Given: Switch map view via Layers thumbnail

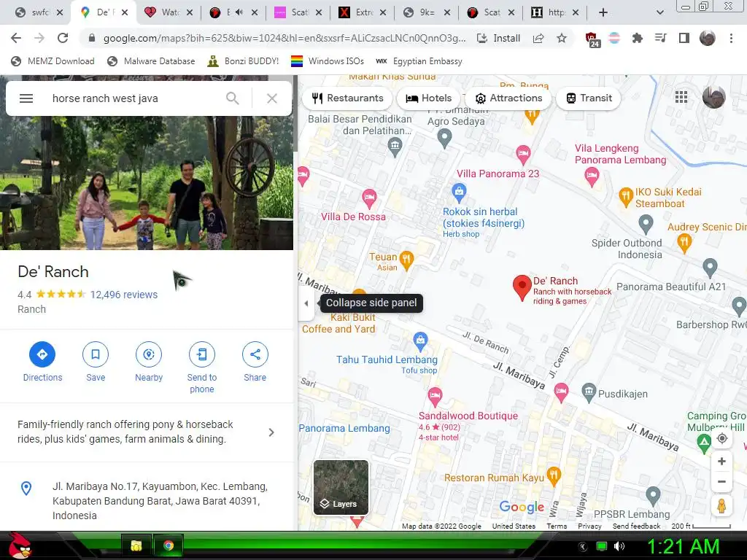Looking at the screenshot, I should [341, 487].
